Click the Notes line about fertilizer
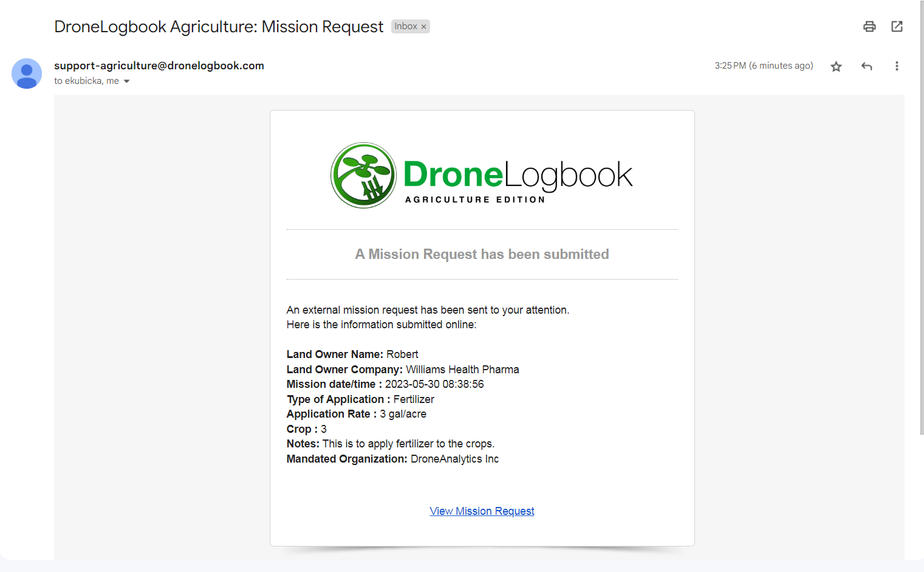924x572 pixels. pos(391,444)
